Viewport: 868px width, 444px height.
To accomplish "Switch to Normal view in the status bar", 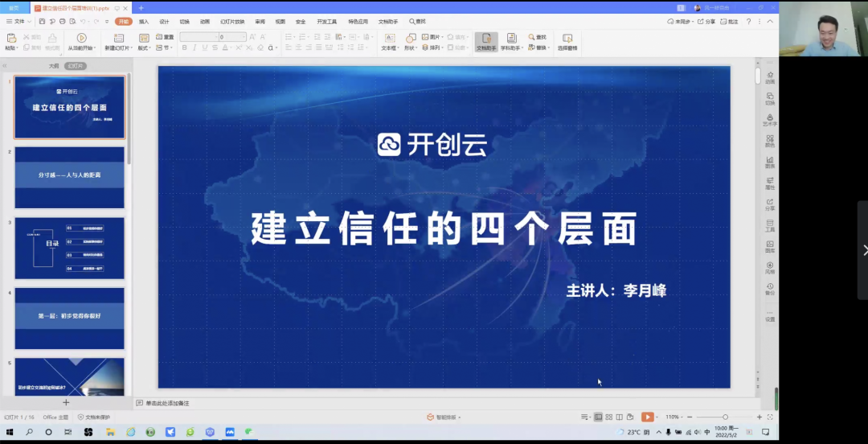I will tap(598, 417).
